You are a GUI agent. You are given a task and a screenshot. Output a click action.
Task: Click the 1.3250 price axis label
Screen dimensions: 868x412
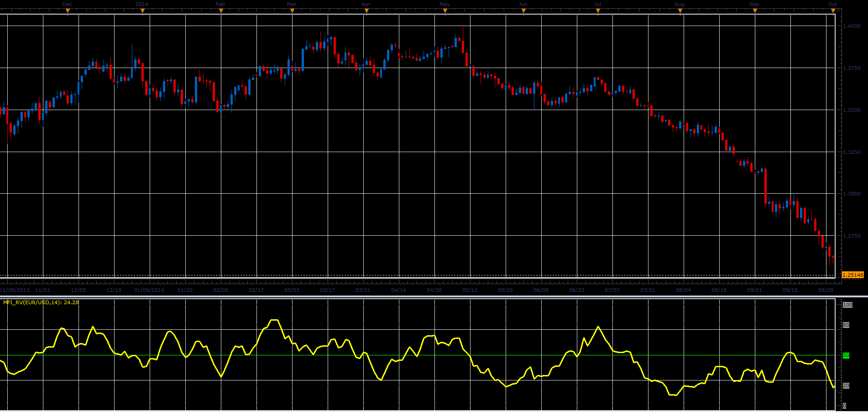(852, 152)
